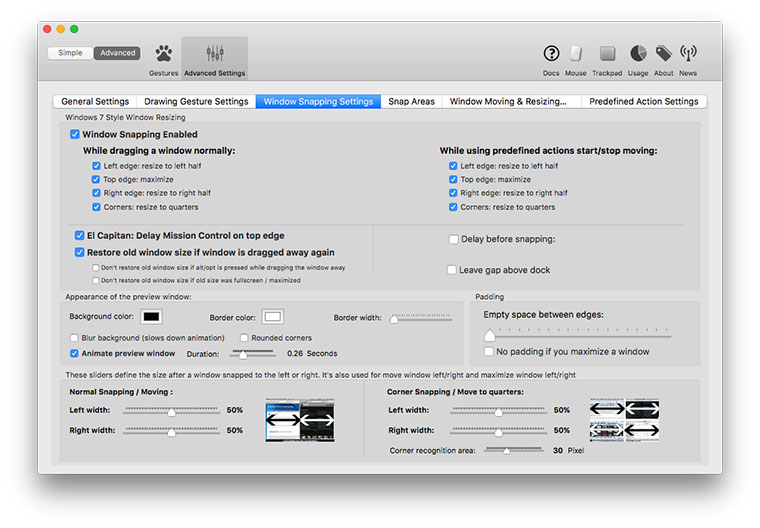Select the Mouse icon in toolbar
The width and height of the screenshot is (760, 528).
[576, 54]
